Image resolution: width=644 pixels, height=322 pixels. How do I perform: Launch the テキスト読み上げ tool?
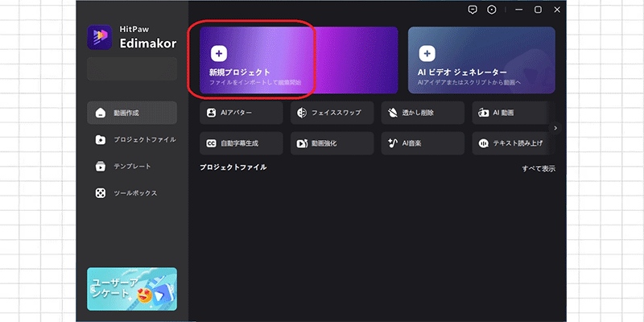(514, 143)
